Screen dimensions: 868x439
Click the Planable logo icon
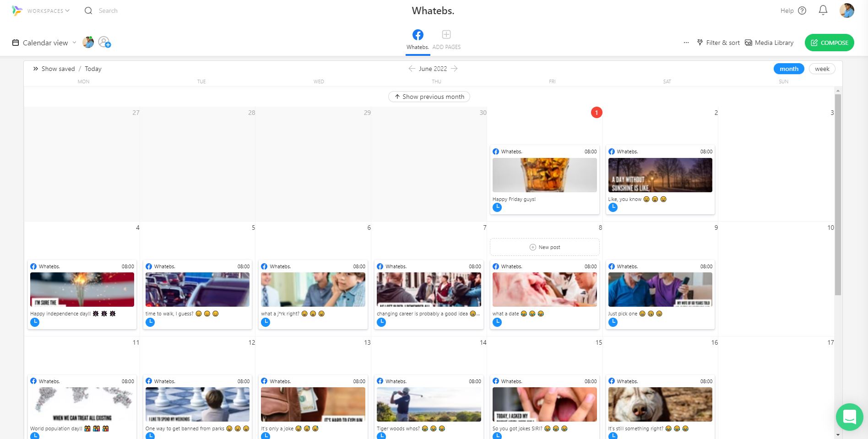click(17, 11)
